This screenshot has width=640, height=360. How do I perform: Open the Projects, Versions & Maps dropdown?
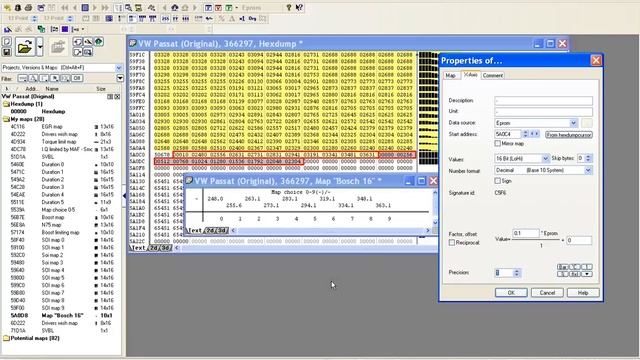click(118, 67)
